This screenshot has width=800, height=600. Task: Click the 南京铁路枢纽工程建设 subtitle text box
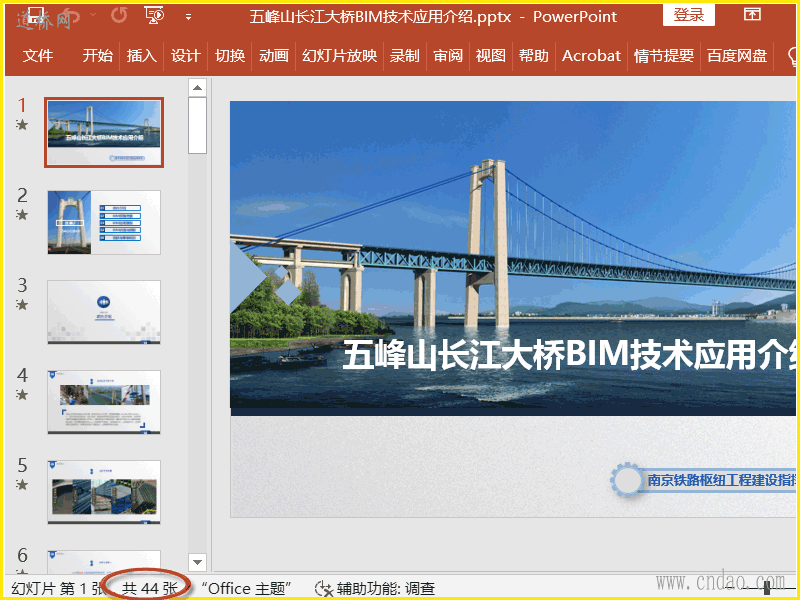(721, 480)
